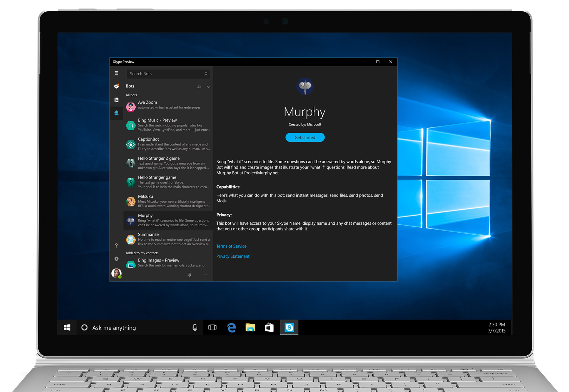The image size is (569, 392).
Task: Click the Get started button for Murphy
Action: pos(305,137)
